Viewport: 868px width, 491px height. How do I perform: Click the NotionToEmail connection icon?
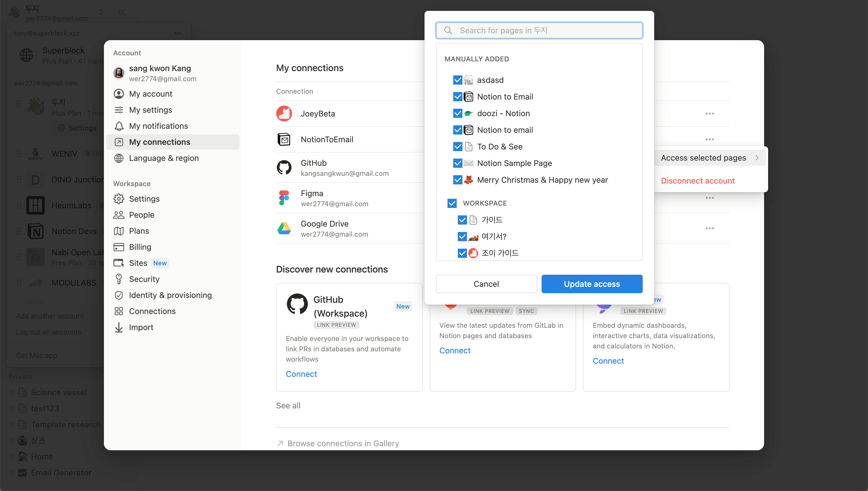[x=284, y=139]
